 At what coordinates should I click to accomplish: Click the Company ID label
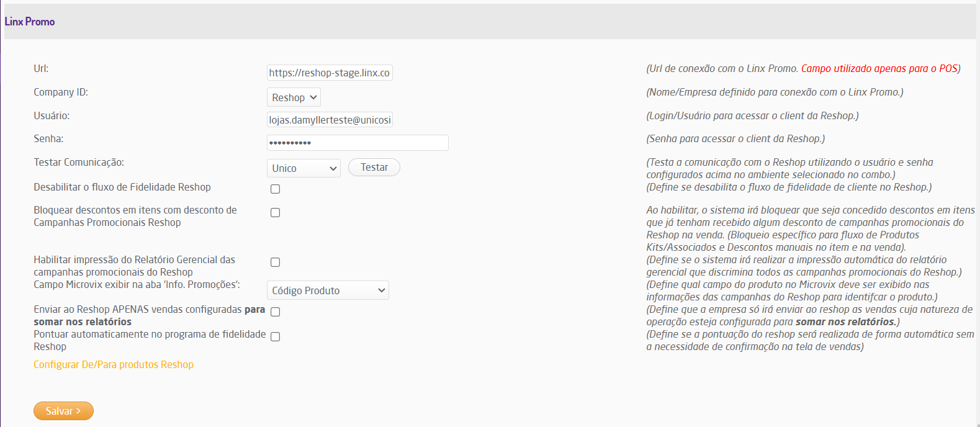tap(61, 92)
